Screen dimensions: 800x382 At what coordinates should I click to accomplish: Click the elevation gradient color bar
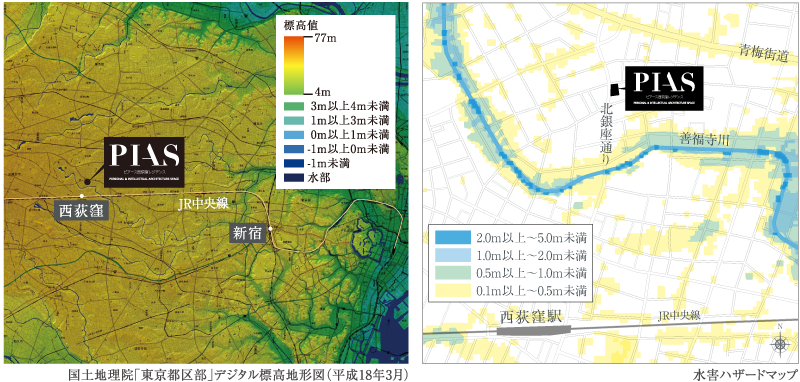click(x=293, y=65)
